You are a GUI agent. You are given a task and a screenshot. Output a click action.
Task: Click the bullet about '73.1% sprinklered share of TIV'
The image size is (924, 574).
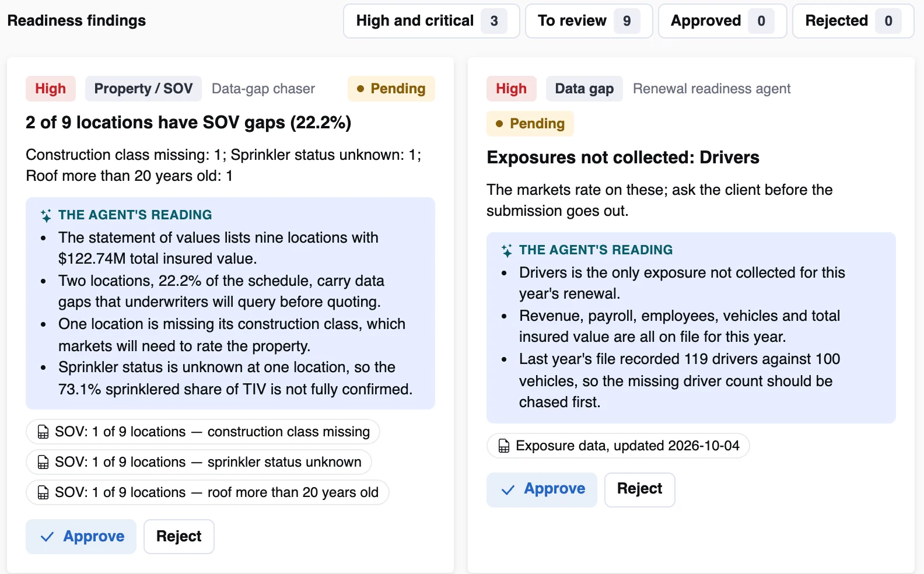[x=236, y=378]
